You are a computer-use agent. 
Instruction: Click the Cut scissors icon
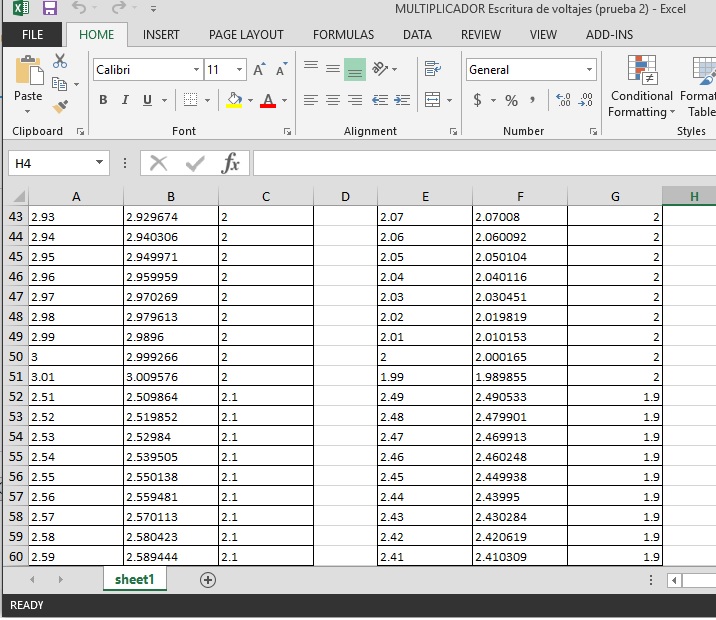point(60,62)
